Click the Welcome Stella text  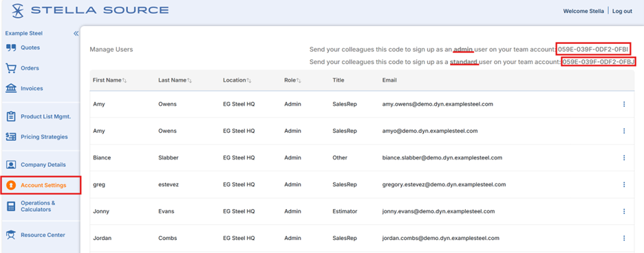(583, 12)
